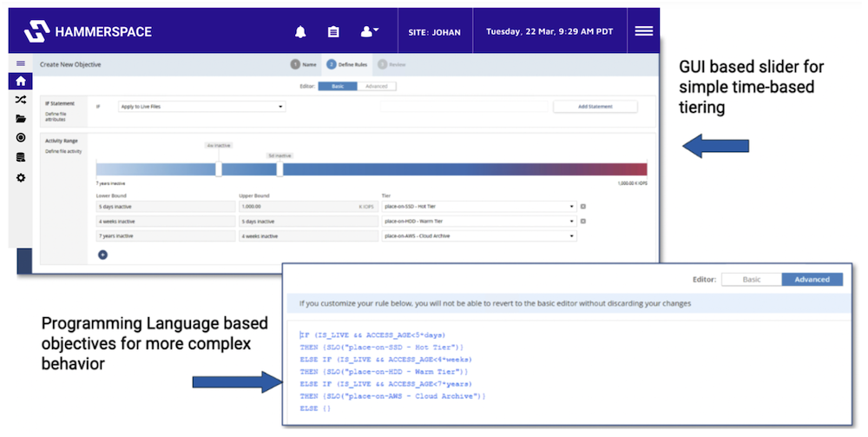
Task: Go to the Home icon in the sidebar
Action: (21, 81)
